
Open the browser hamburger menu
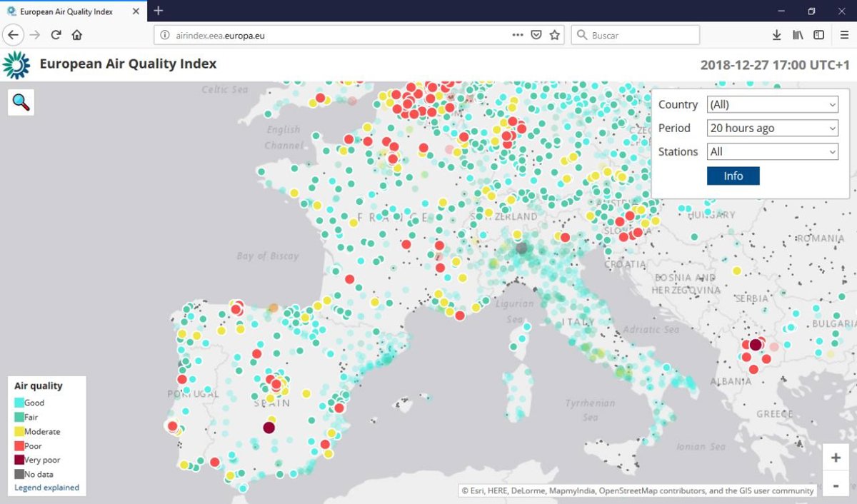844,35
